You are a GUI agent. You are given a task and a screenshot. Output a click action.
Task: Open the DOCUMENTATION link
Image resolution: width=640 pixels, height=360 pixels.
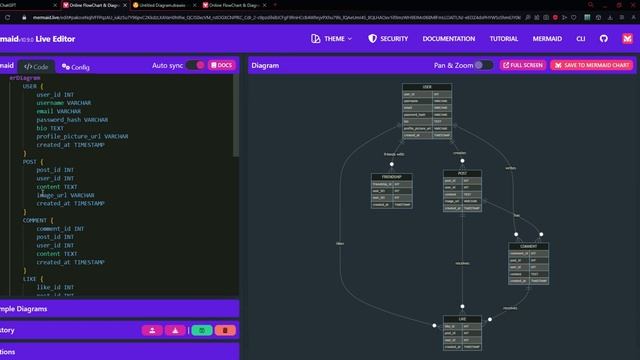[x=449, y=39]
